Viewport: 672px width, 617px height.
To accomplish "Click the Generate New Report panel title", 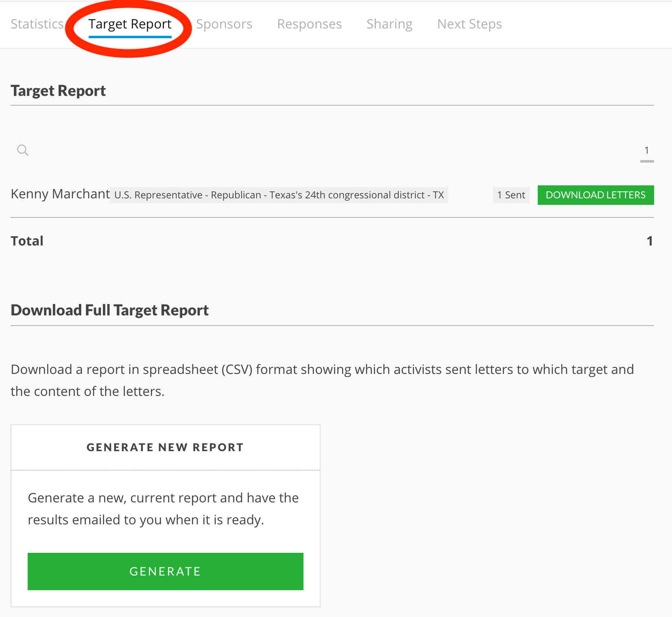I will point(164,447).
